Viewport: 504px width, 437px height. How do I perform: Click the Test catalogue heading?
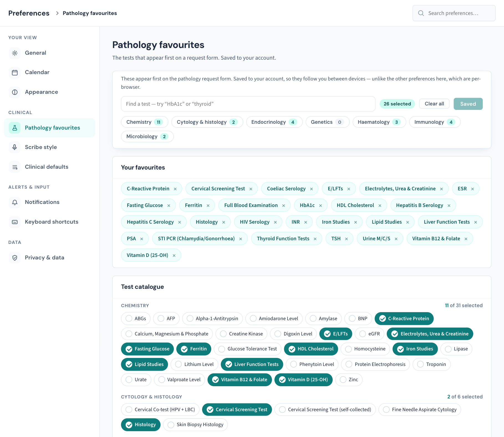tap(142, 287)
